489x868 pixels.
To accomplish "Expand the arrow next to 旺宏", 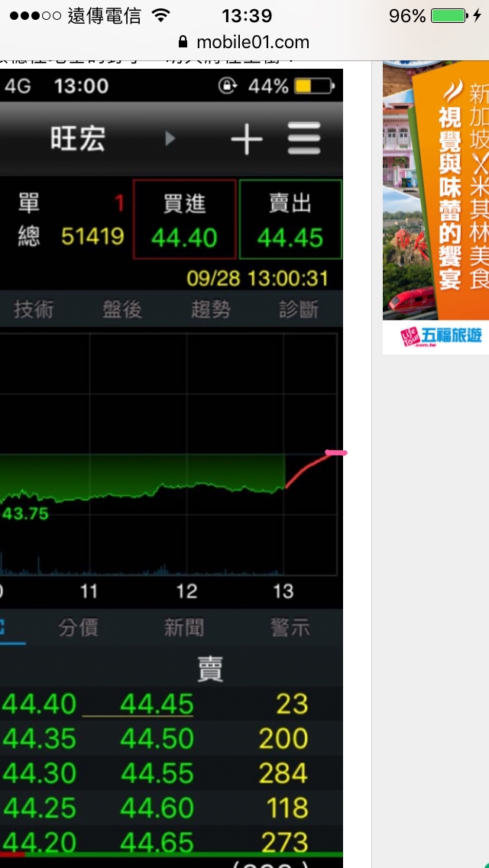I will point(170,138).
